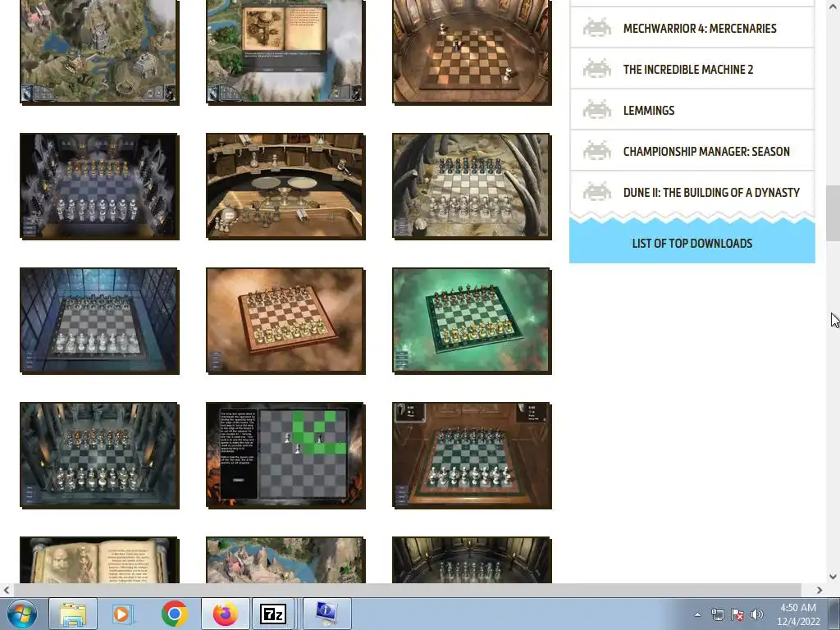
Task: Click the invader icon beside Lemmings
Action: pos(597,110)
